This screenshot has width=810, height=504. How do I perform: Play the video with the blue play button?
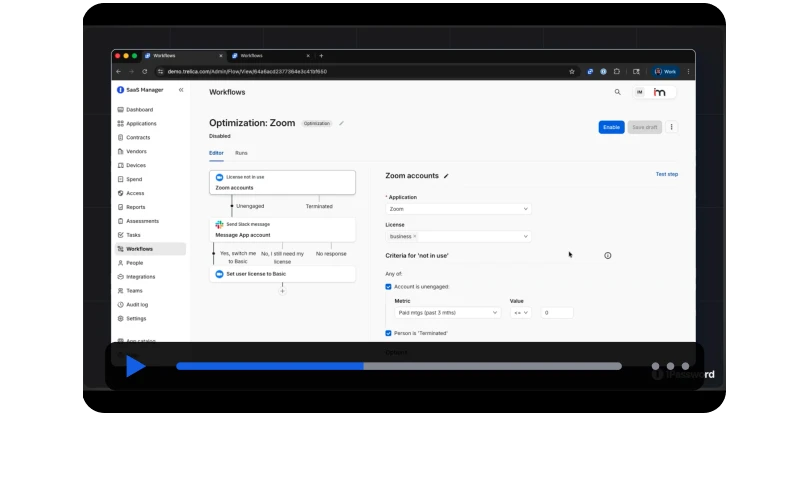pyautogui.click(x=135, y=366)
